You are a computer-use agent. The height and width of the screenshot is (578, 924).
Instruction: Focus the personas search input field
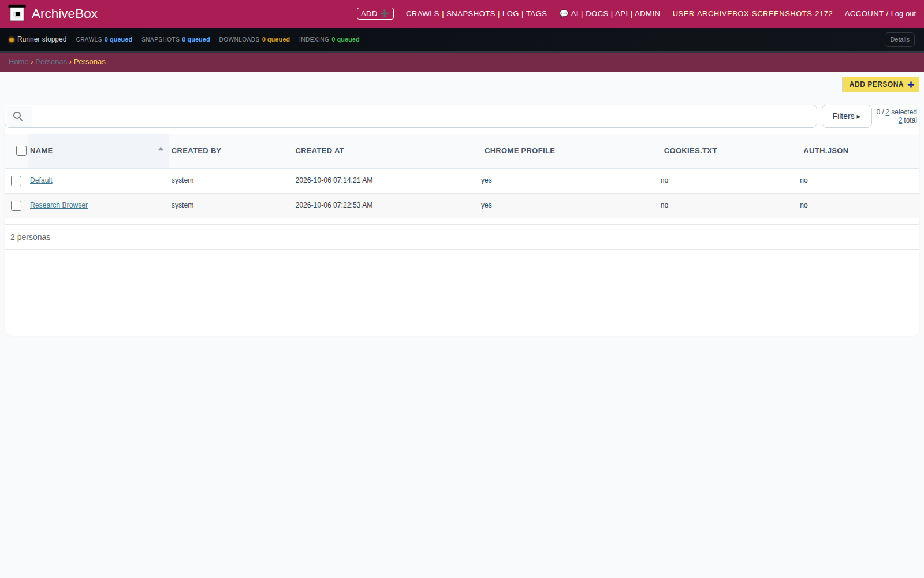pos(424,116)
